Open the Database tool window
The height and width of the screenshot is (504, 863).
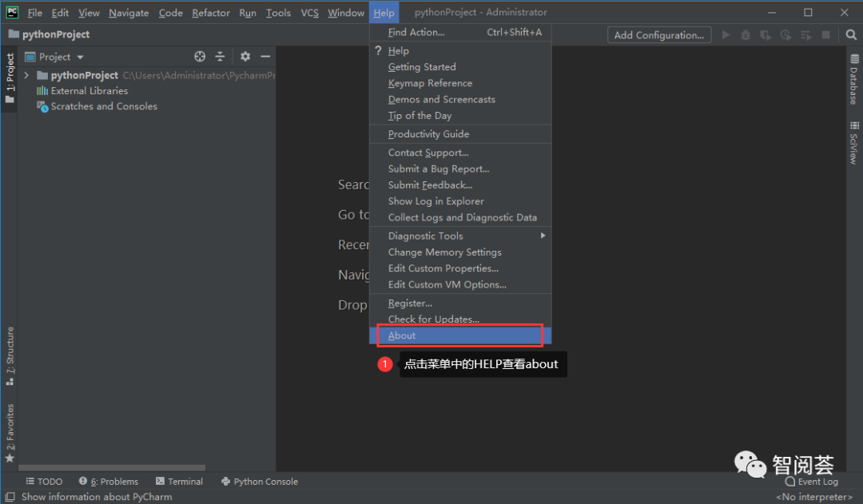pyautogui.click(x=854, y=79)
